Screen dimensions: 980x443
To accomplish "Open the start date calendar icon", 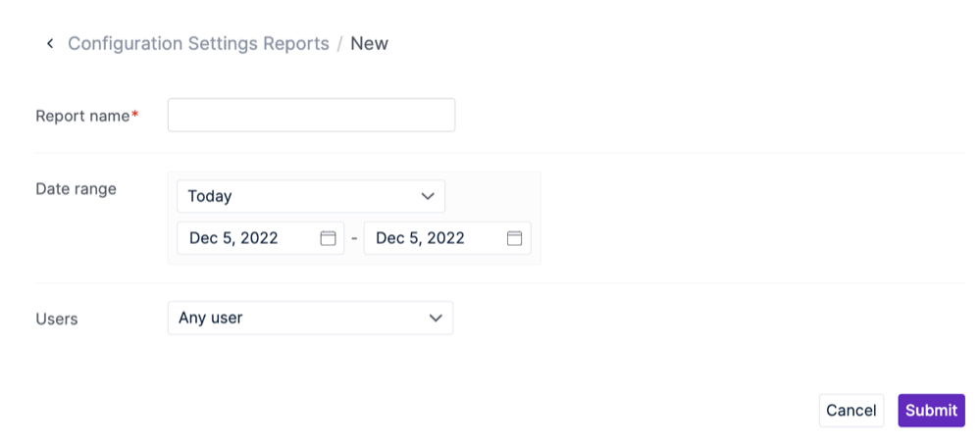I will coord(328,238).
